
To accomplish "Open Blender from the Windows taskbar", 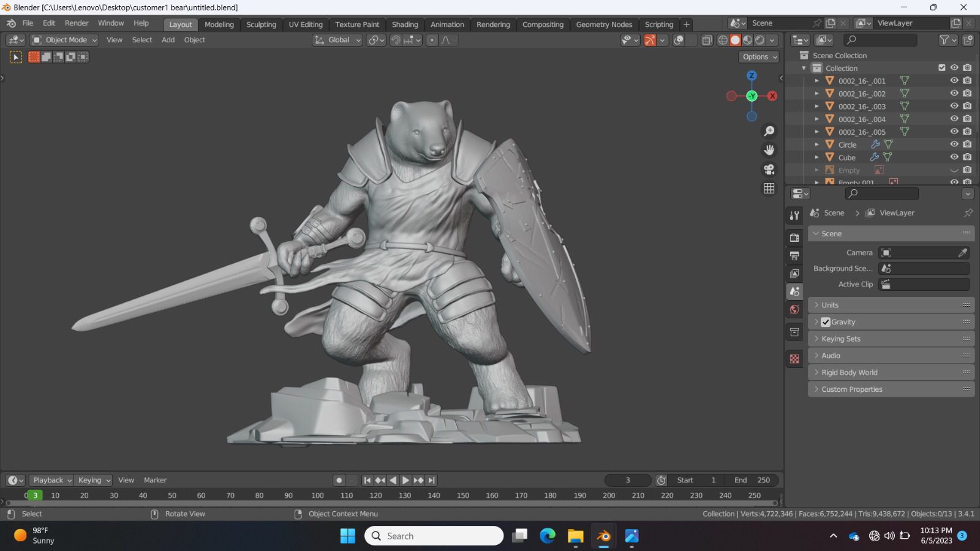I will [x=603, y=536].
